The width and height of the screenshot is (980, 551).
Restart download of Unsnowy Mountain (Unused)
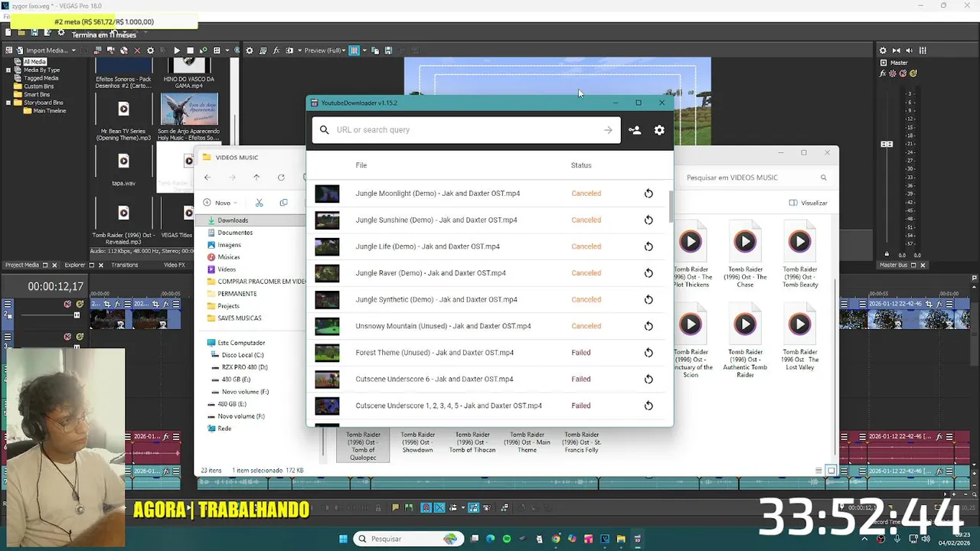[648, 326]
